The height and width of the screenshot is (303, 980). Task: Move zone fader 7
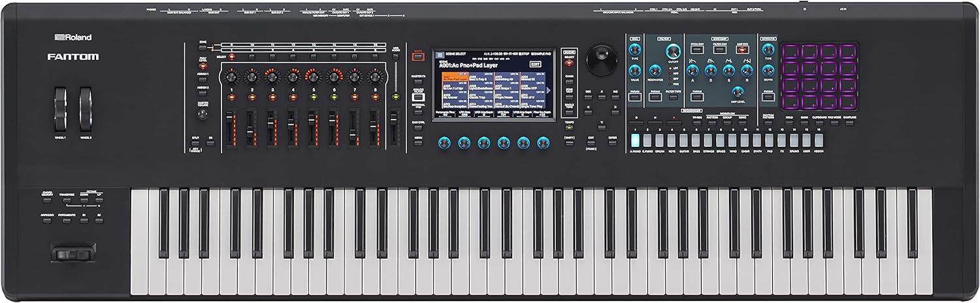coord(353,135)
